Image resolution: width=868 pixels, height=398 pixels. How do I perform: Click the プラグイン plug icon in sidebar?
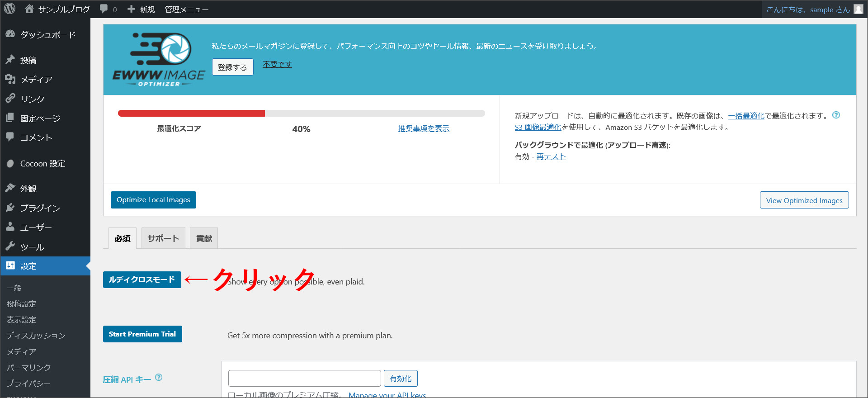click(x=10, y=208)
